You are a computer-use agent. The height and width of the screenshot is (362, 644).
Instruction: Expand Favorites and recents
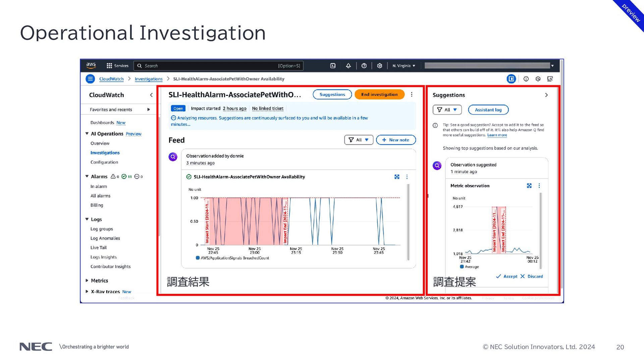point(149,110)
